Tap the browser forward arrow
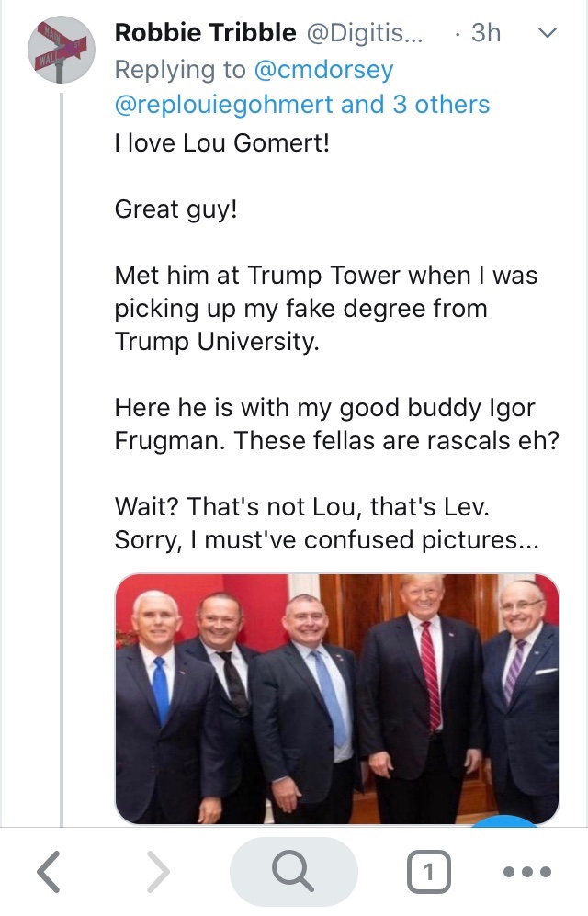Image resolution: width=588 pixels, height=916 pixels. coord(159,871)
